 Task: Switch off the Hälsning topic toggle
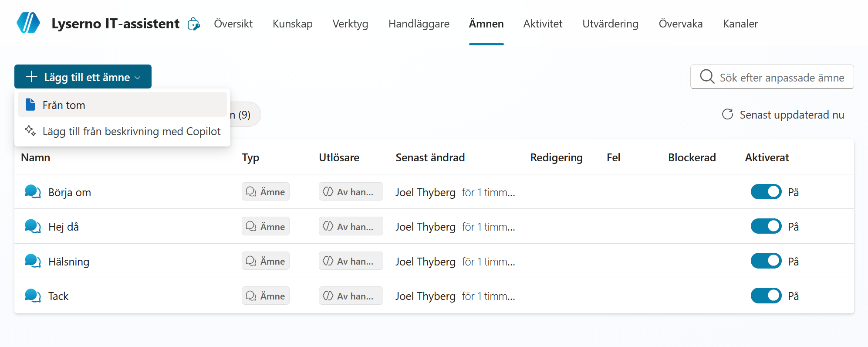coord(766,261)
